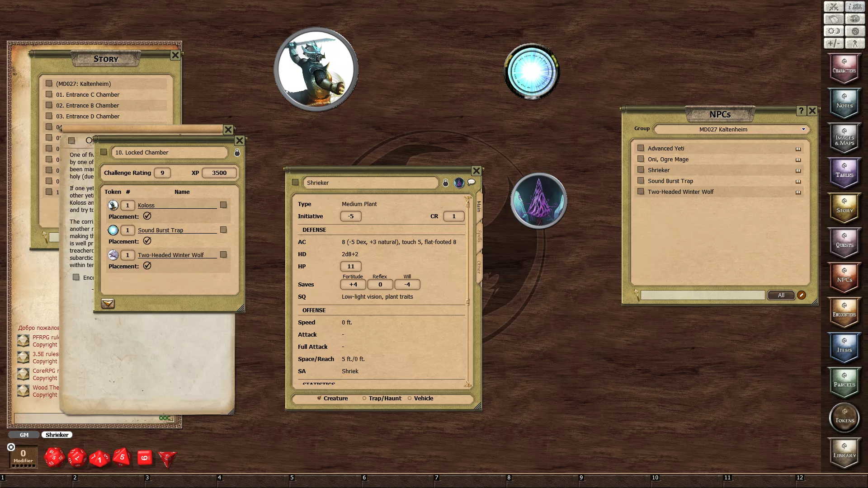
Task: Open the Encounters sidebar button
Action: (x=844, y=313)
